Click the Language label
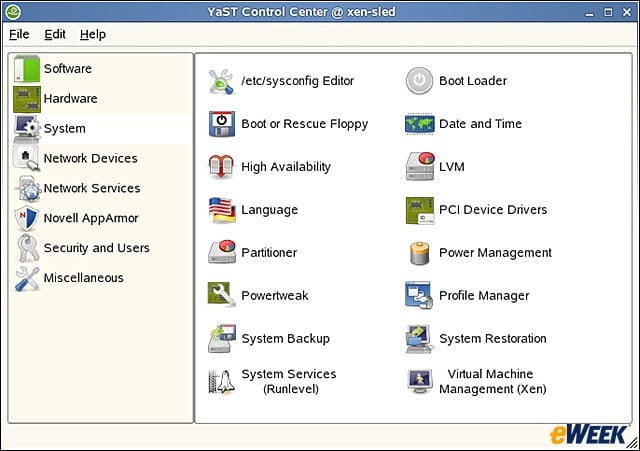Image resolution: width=640 pixels, height=451 pixels. click(270, 210)
